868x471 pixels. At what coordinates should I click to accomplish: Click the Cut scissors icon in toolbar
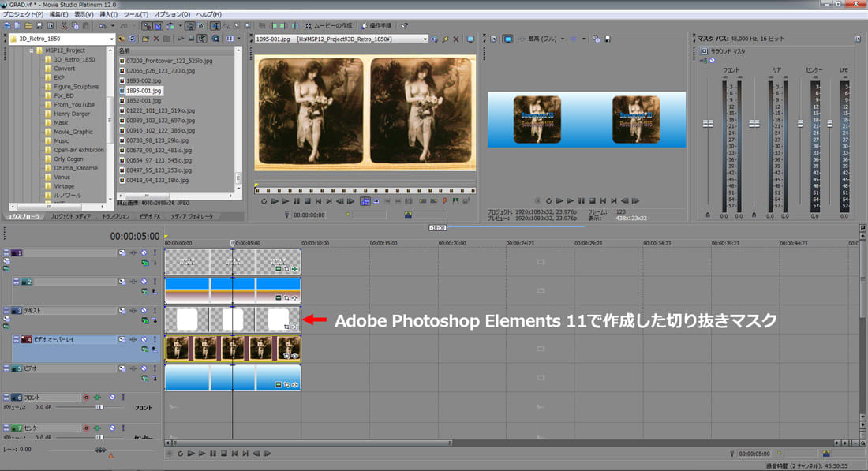click(x=64, y=26)
